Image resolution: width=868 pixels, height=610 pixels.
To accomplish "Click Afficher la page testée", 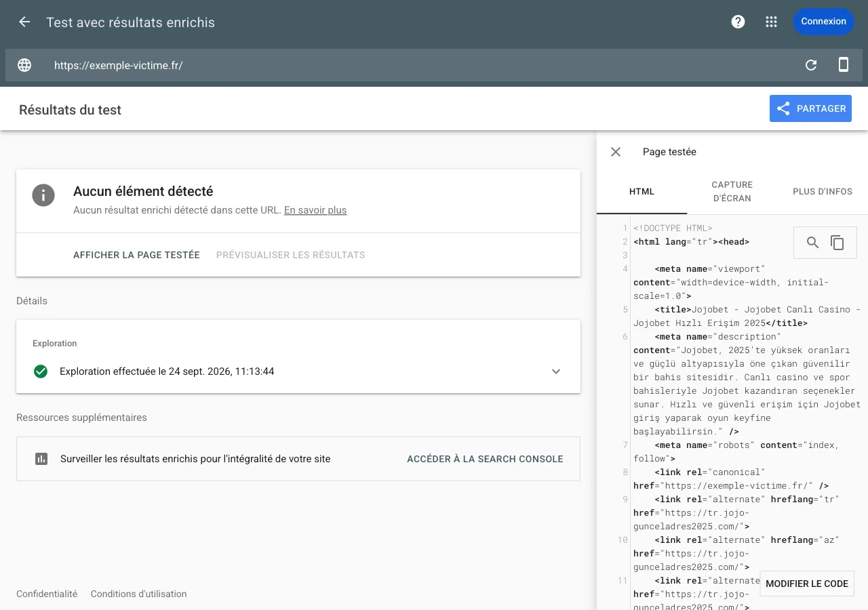I will (136, 255).
